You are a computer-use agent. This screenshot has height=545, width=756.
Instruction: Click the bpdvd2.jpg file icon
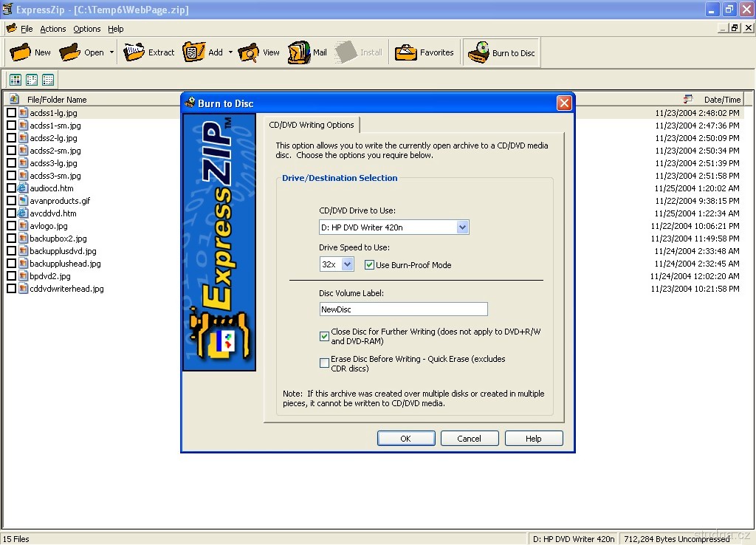pyautogui.click(x=23, y=276)
